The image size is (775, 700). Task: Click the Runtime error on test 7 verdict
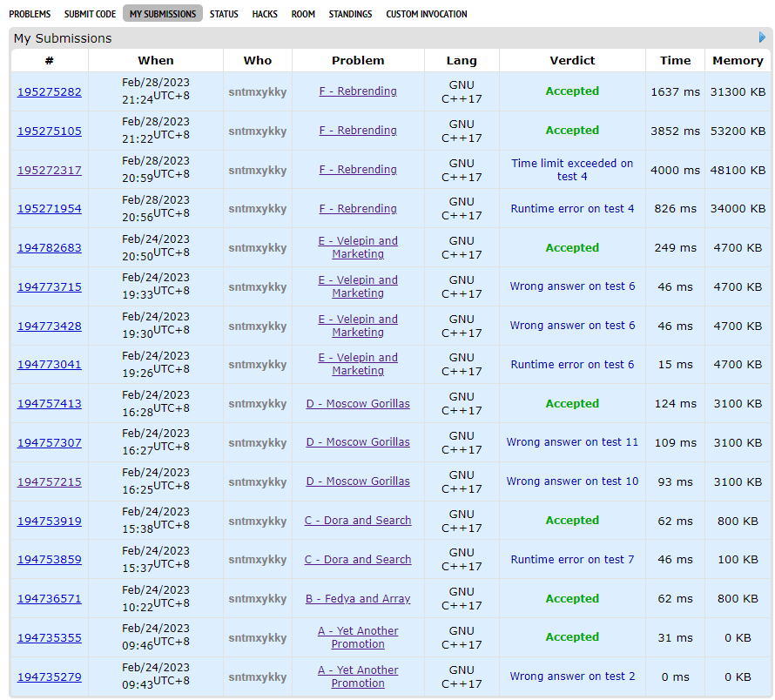[x=572, y=560]
